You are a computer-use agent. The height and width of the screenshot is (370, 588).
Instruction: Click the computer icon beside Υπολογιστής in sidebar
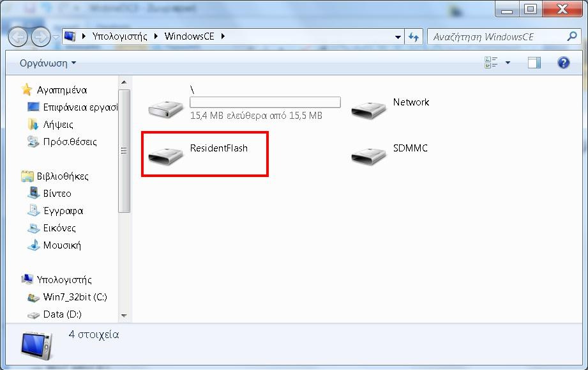[27, 279]
